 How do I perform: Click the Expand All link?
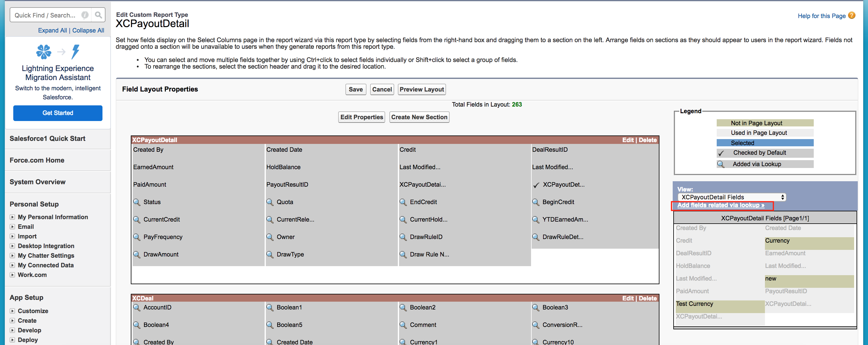click(52, 30)
